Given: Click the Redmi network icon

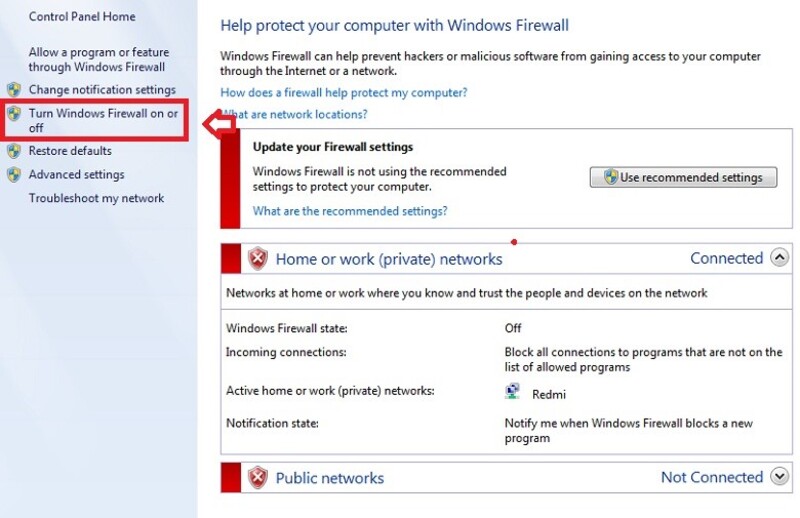Looking at the screenshot, I should tap(512, 391).
